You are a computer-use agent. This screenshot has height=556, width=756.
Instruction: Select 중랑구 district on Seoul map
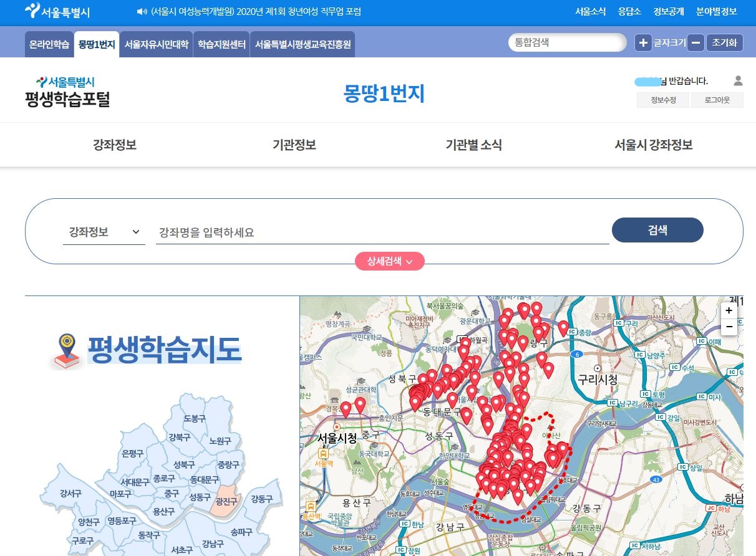pos(228,464)
